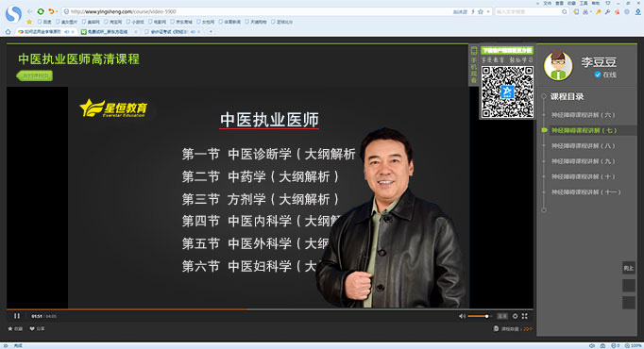644x349 pixels.
Task: Refresh page with green reload icon
Action: click(41, 11)
